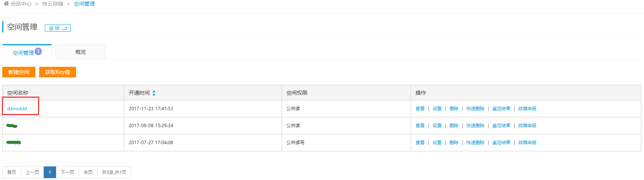Screen dimensions: 644x180
Task: Click the 获取Key值 button
Action: [x=58, y=72]
